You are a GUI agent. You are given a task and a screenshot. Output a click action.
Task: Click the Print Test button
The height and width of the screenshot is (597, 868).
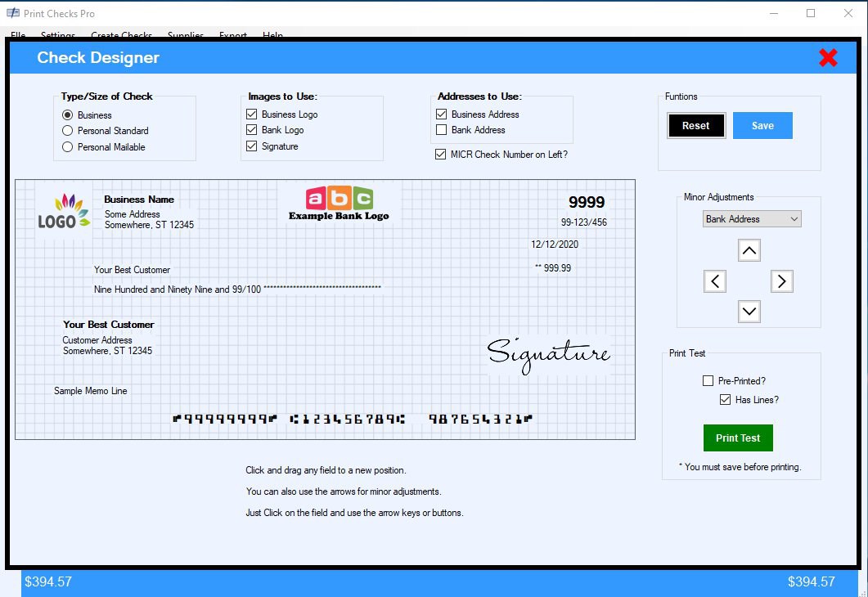737,438
